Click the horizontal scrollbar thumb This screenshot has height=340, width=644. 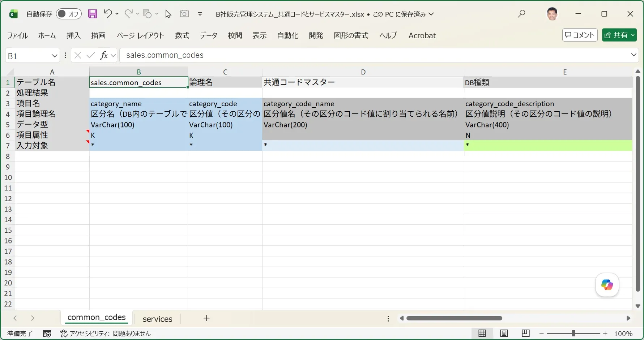coord(454,318)
